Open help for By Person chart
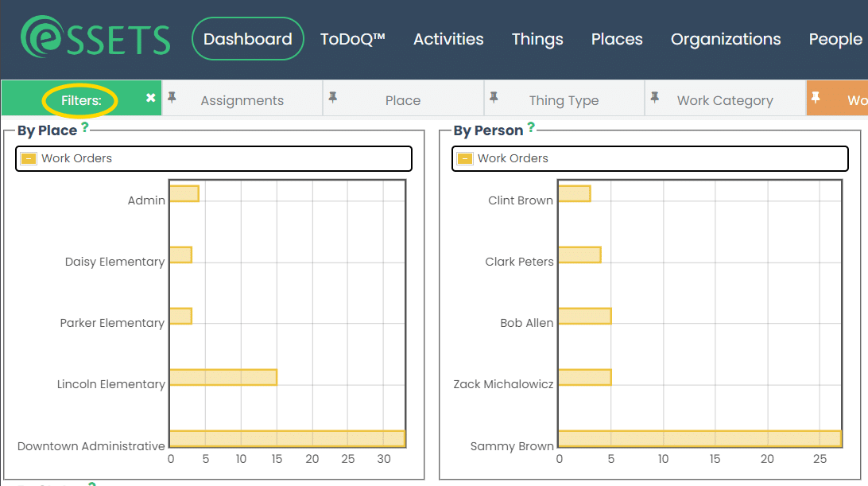Screen dimensions: 868x486 tap(531, 127)
